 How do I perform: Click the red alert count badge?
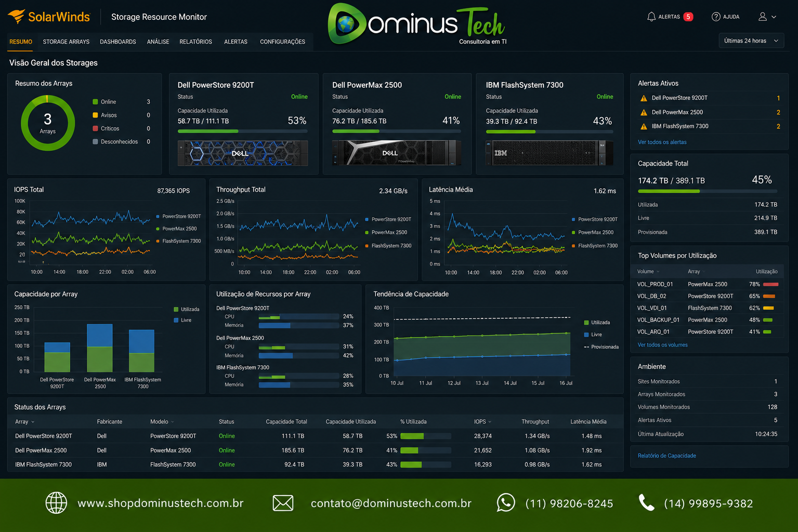688,17
